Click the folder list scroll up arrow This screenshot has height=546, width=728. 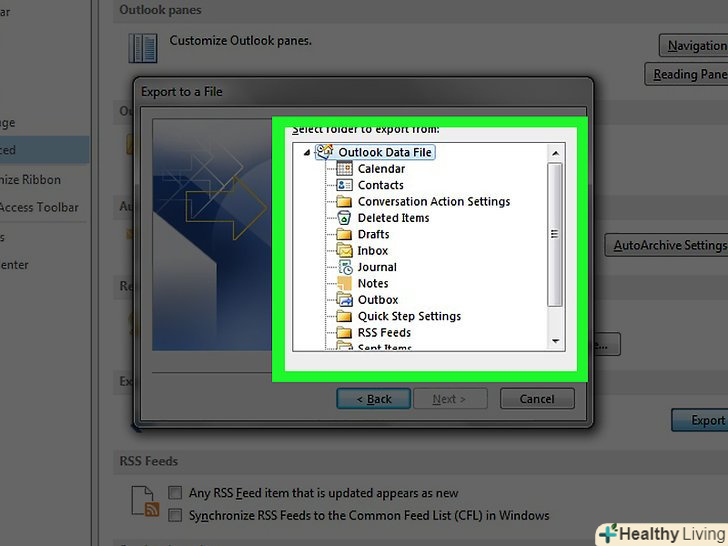[x=555, y=153]
